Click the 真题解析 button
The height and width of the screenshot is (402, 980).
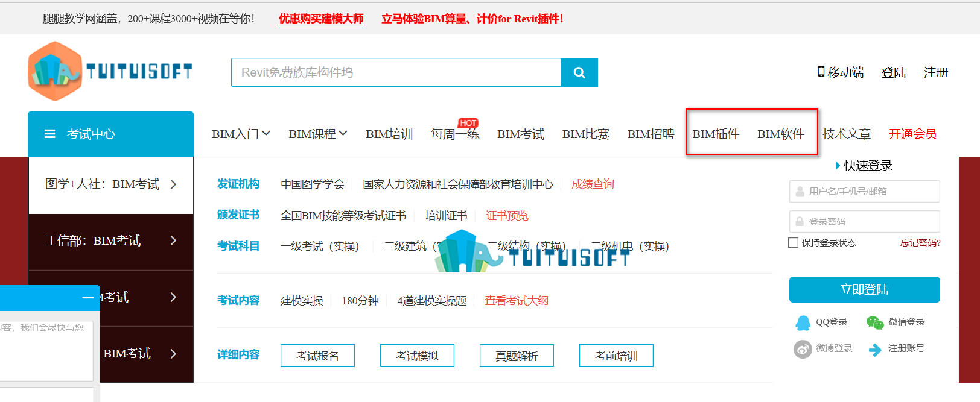point(517,356)
